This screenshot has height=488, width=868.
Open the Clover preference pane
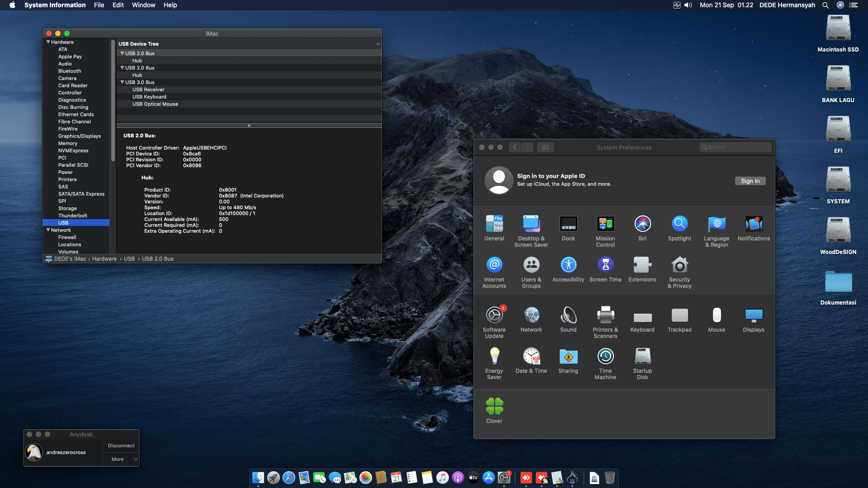point(494,407)
